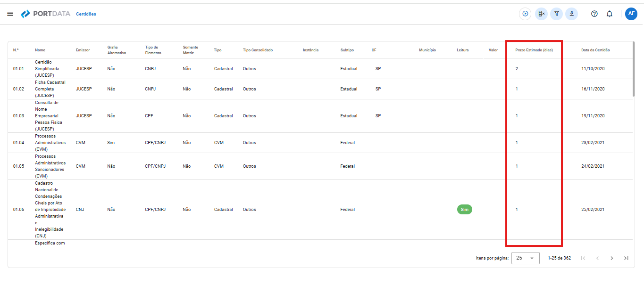Click the Certidões breadcrumb link
This screenshot has height=285, width=644.
point(86,14)
